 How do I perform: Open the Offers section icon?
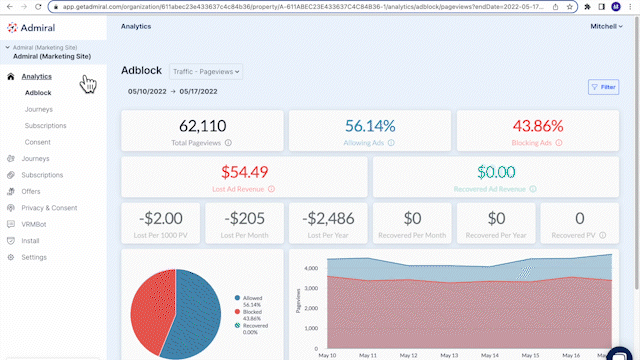(x=11, y=191)
